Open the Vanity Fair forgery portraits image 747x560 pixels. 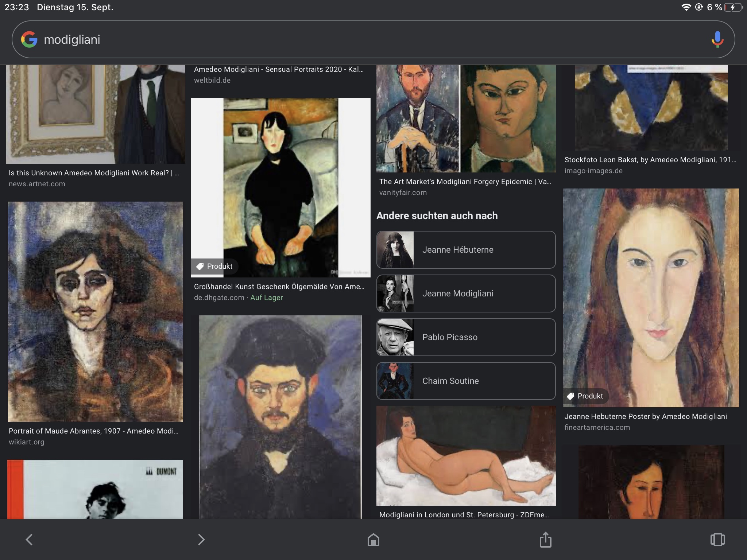[466, 118]
